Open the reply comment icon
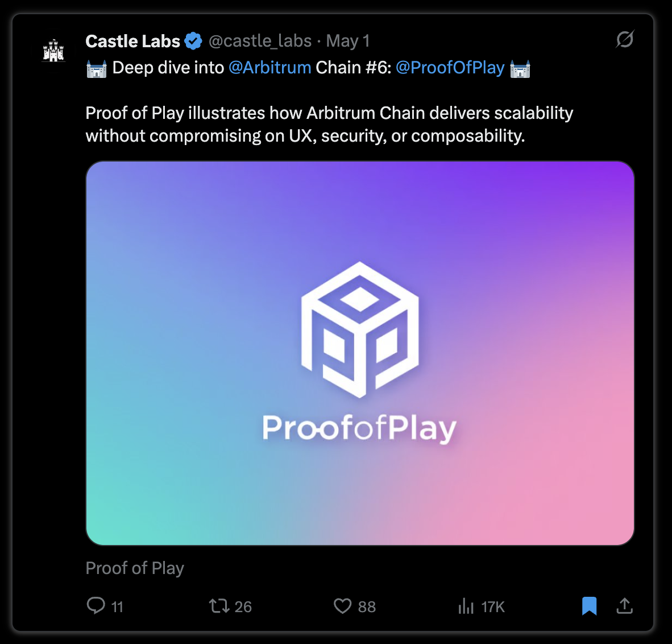Image resolution: width=672 pixels, height=644 pixels. click(x=96, y=605)
